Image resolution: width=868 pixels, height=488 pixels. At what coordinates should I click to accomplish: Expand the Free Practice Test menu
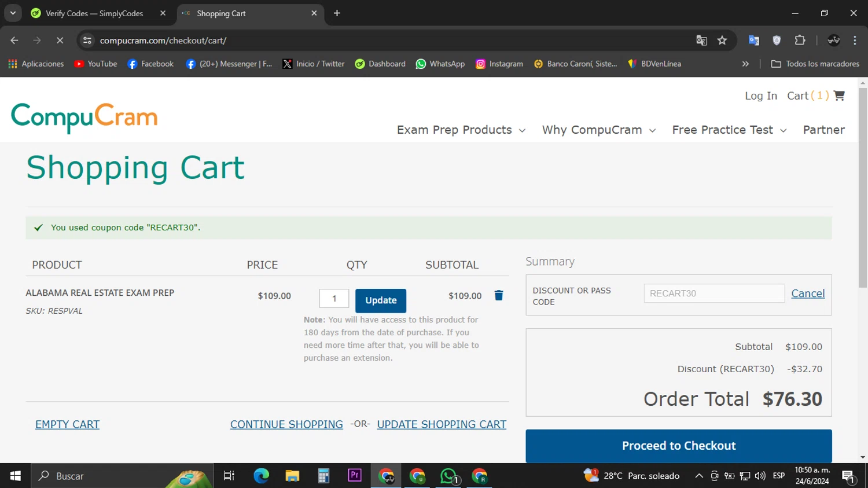(x=729, y=130)
